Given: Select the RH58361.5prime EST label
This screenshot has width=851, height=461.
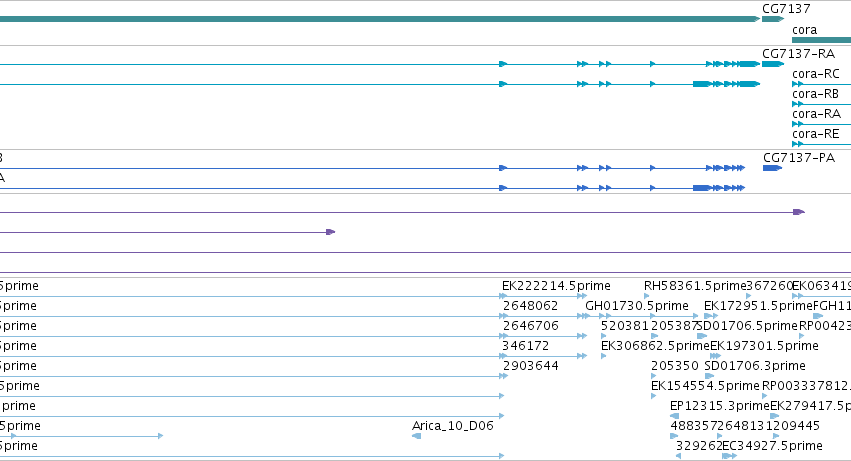Looking at the screenshot, I should click(695, 286).
